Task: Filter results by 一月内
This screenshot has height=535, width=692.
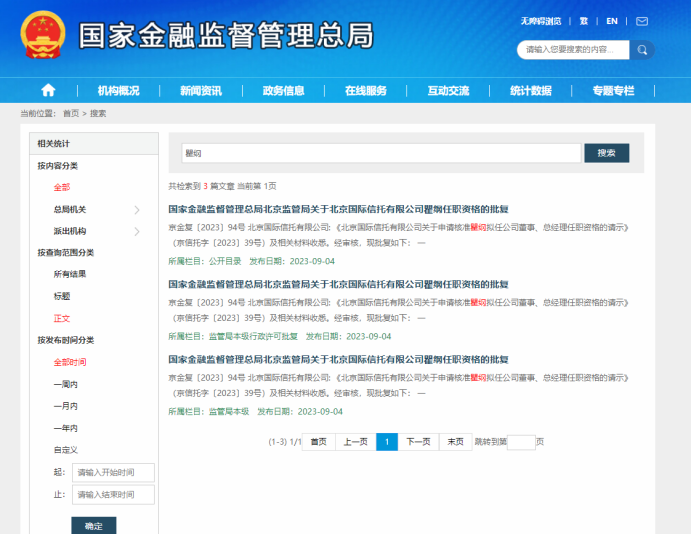Action: [x=65, y=406]
